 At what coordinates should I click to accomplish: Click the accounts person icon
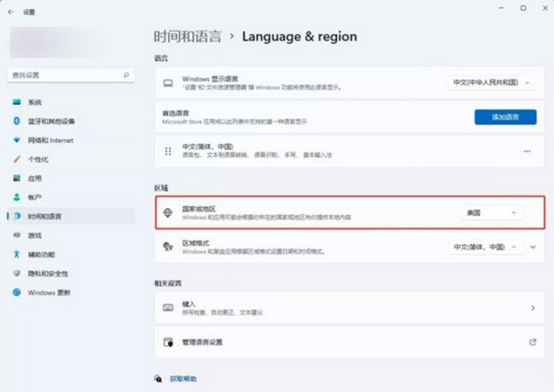pos(17,196)
